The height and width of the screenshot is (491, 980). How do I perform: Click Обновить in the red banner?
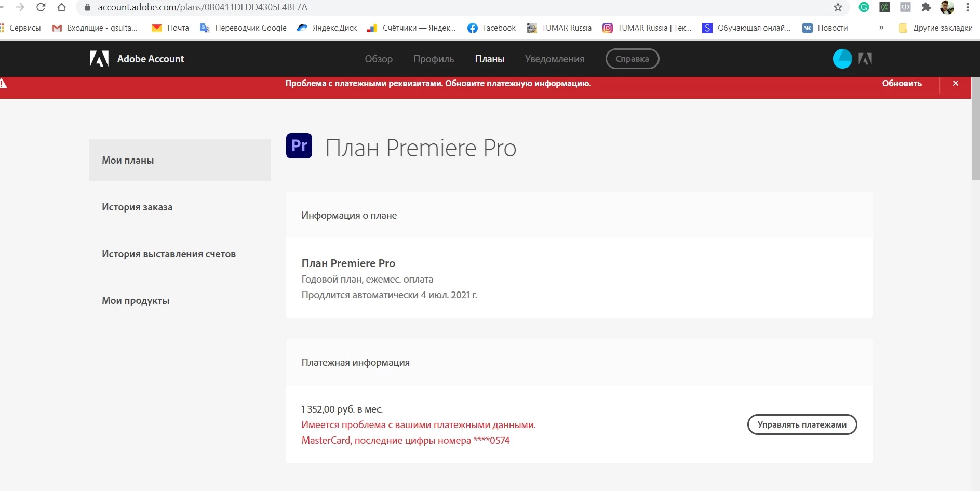point(902,83)
